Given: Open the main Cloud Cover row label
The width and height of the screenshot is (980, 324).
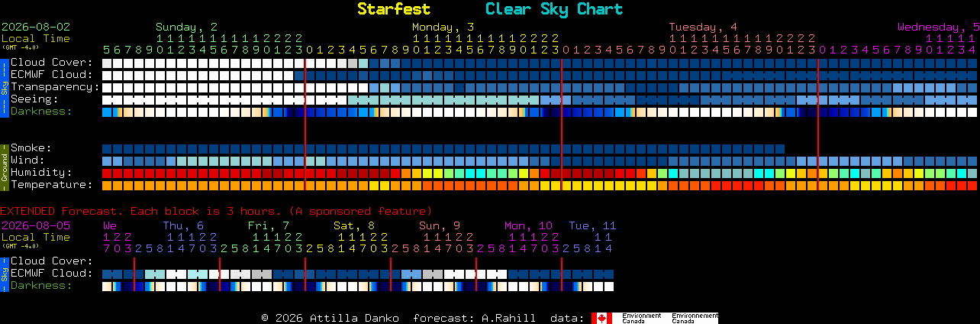Looking at the screenshot, I should (52, 63).
